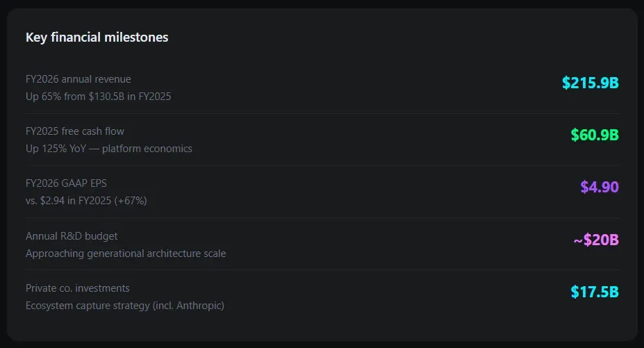Screen dimensions: 644x348
Task: Select the FY2025 free cash flow label
Action: pyautogui.click(x=75, y=131)
